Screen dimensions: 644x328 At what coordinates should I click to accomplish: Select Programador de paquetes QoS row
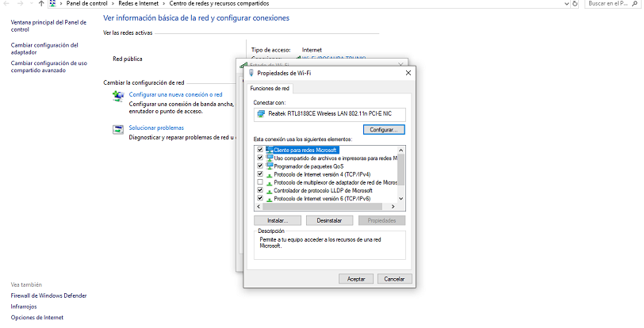[x=309, y=166]
